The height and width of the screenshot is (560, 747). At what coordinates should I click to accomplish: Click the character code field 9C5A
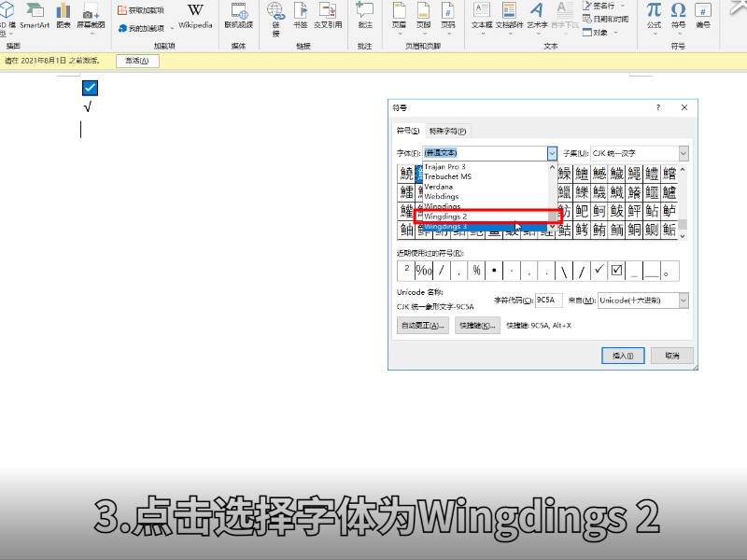pyautogui.click(x=548, y=300)
